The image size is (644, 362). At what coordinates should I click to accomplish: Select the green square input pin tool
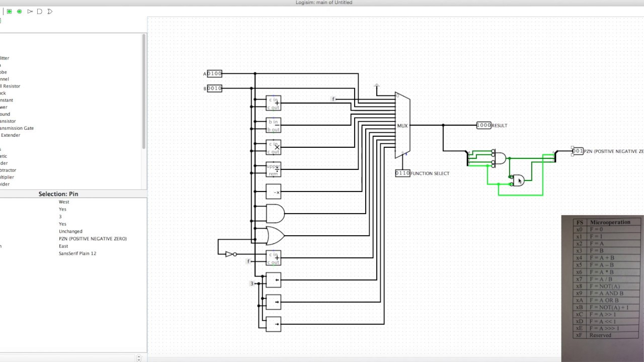pos(9,11)
